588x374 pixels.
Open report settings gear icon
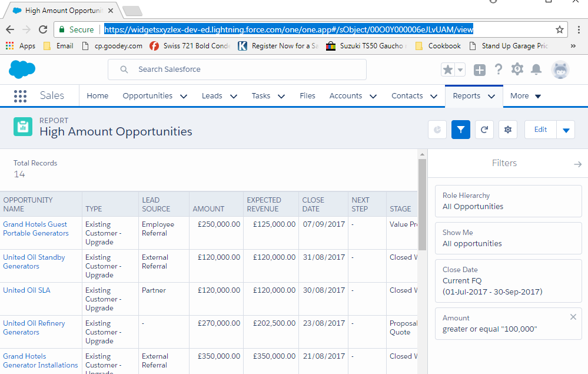pyautogui.click(x=508, y=130)
